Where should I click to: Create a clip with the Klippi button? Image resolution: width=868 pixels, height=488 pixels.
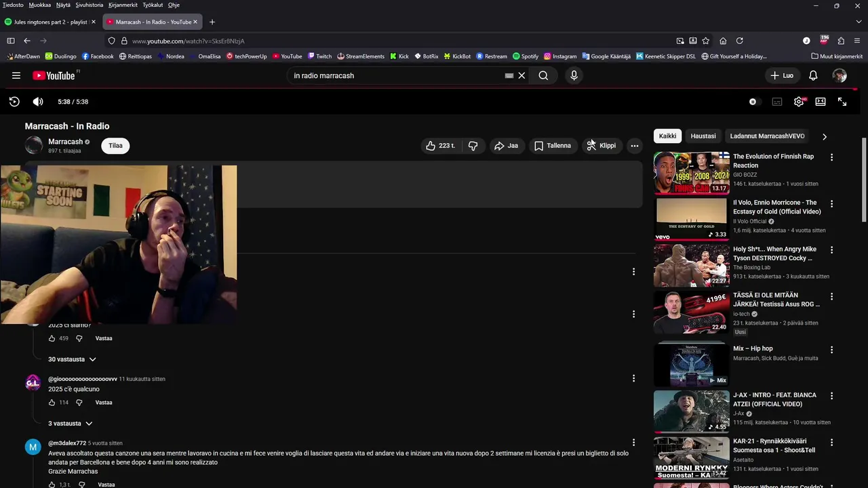point(601,146)
